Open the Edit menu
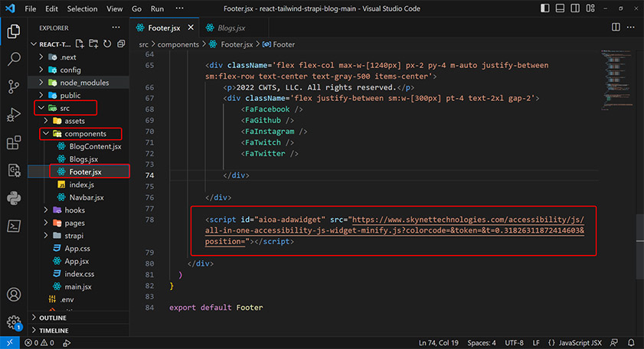This screenshot has width=644, height=349. 51,8
